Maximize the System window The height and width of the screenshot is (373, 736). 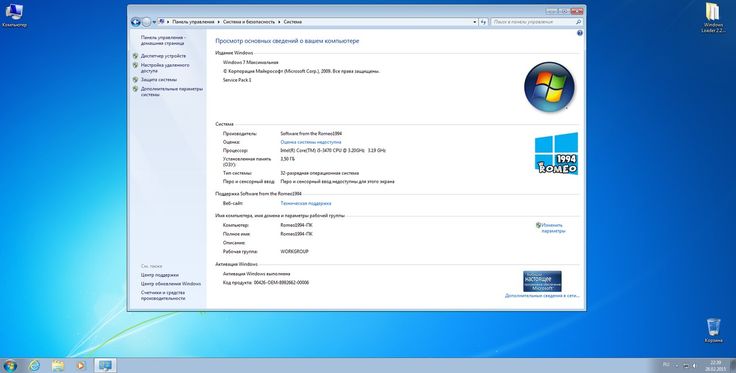pos(565,11)
